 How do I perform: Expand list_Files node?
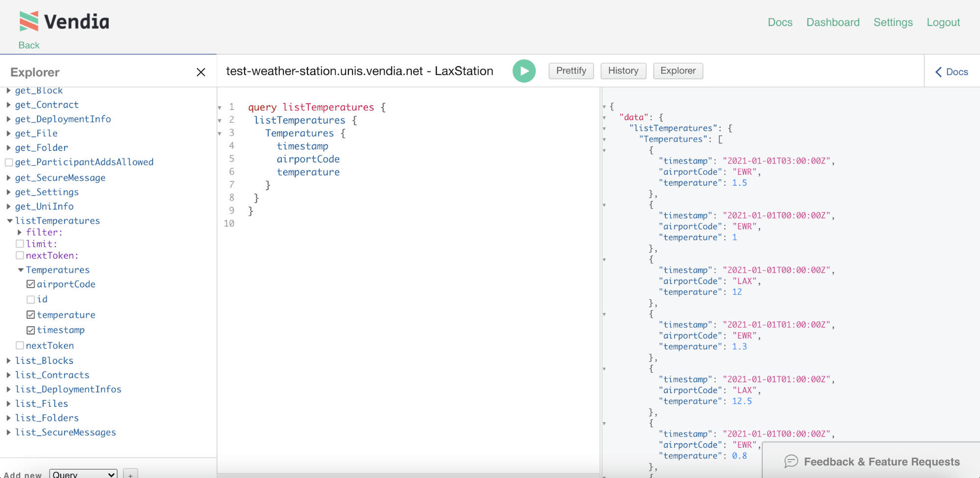[x=8, y=404]
